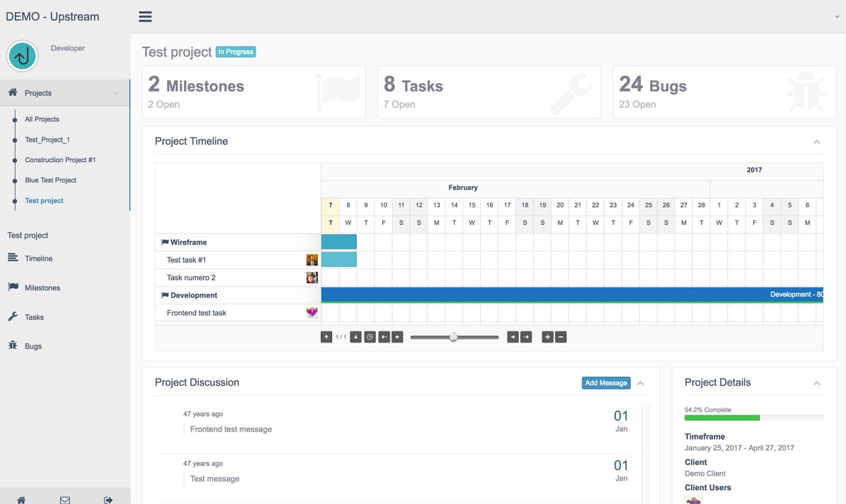Click the Upstream user avatar logo
Viewport: 846px width, 504px height.
[23, 56]
